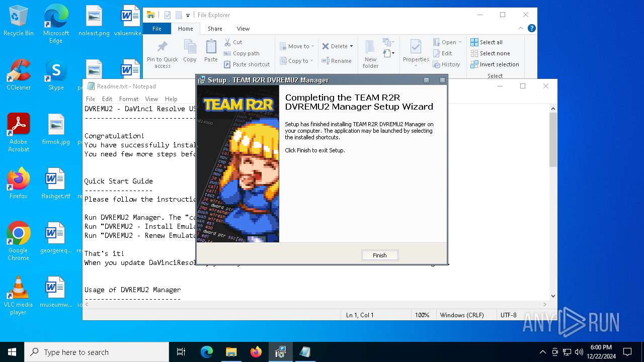The width and height of the screenshot is (644, 362).
Task: Open Task View on the taskbar
Action: [x=181, y=352]
